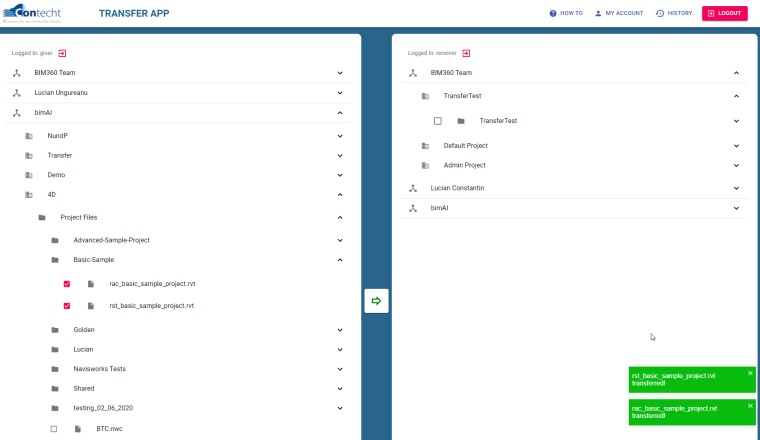Viewport: 760px width, 440px height.
Task: Expand the Transfer project chevron
Action: (x=340, y=156)
